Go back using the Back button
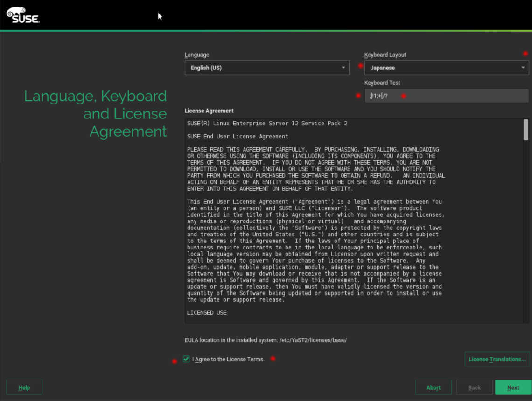This screenshot has height=401, width=532. pos(474,387)
